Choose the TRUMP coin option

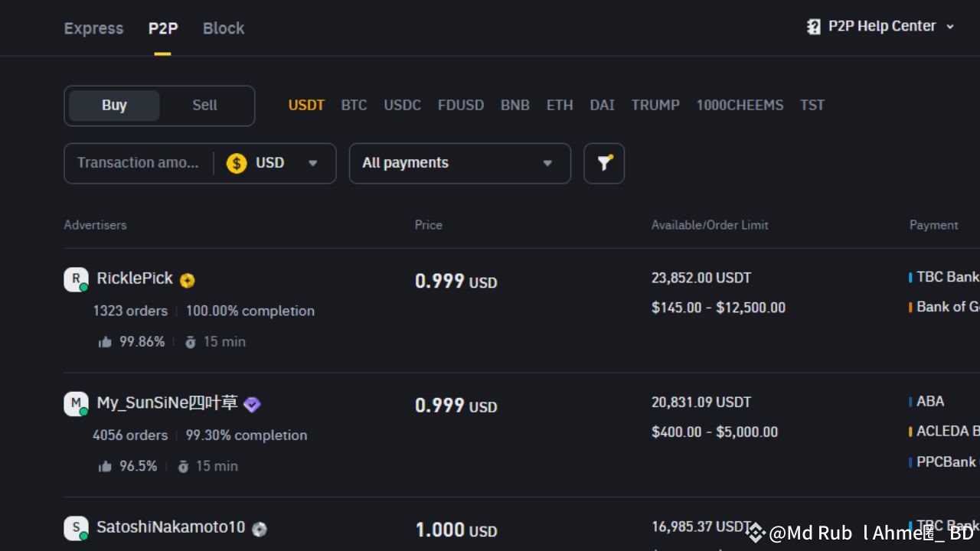pos(655,106)
